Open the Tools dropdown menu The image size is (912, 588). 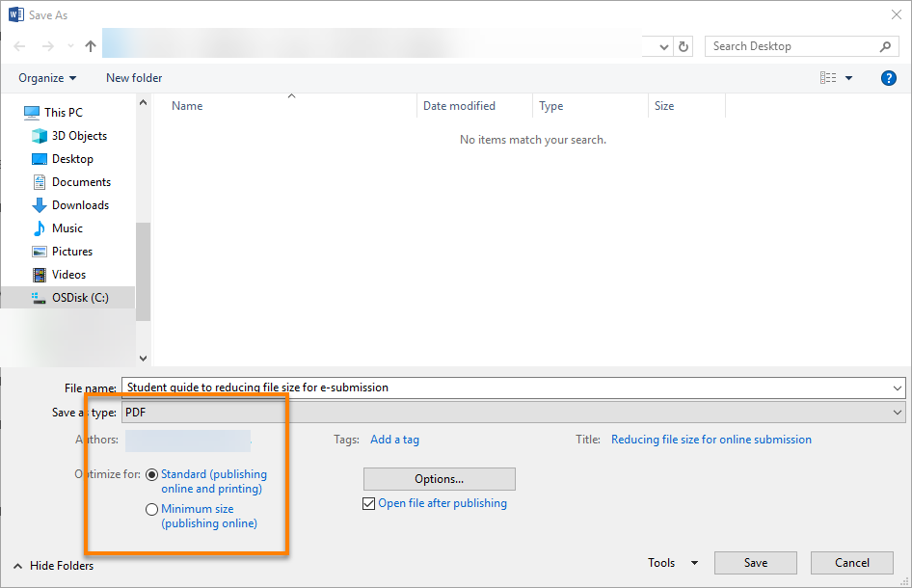point(673,563)
